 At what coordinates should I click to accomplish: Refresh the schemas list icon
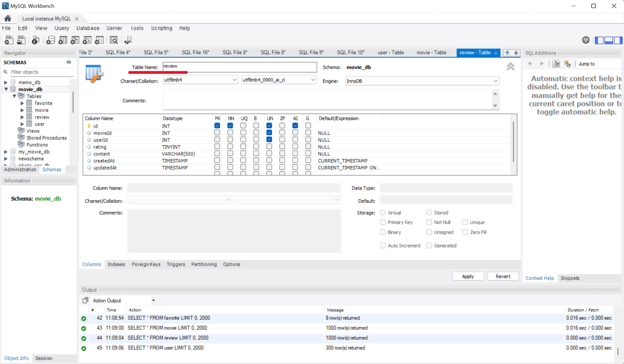(69, 62)
